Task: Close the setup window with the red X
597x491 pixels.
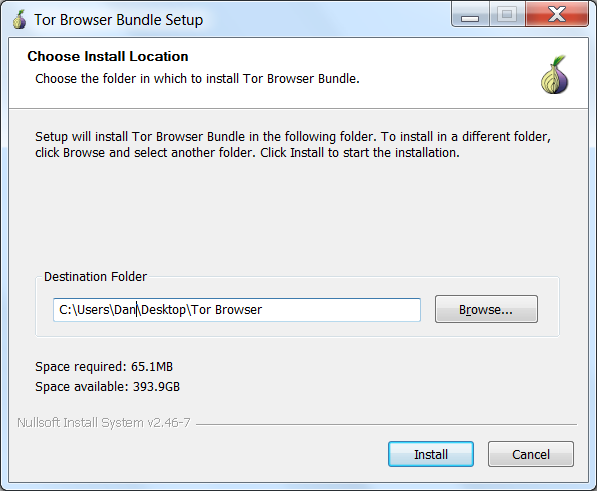Action: pos(557,14)
